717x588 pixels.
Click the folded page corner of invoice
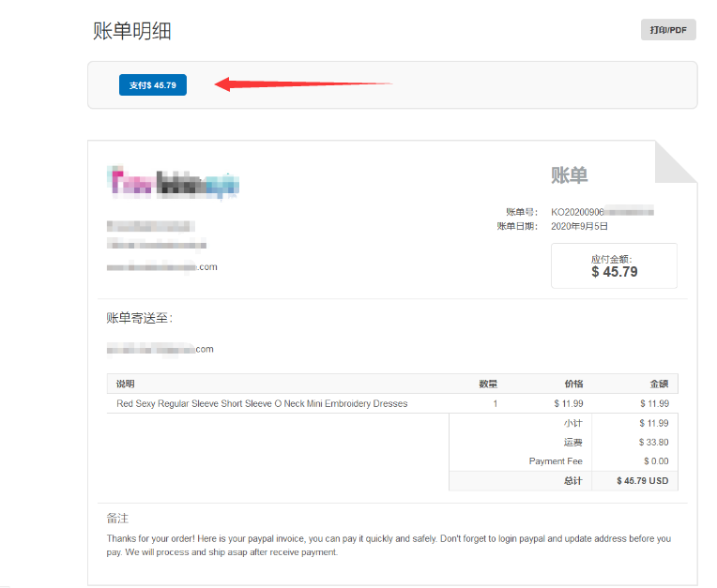click(x=676, y=161)
